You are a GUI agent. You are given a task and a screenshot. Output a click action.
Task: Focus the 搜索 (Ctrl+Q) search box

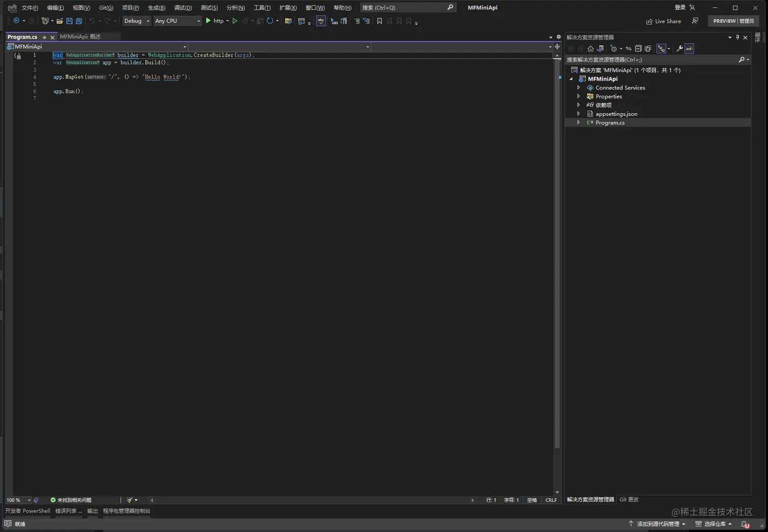tap(407, 8)
